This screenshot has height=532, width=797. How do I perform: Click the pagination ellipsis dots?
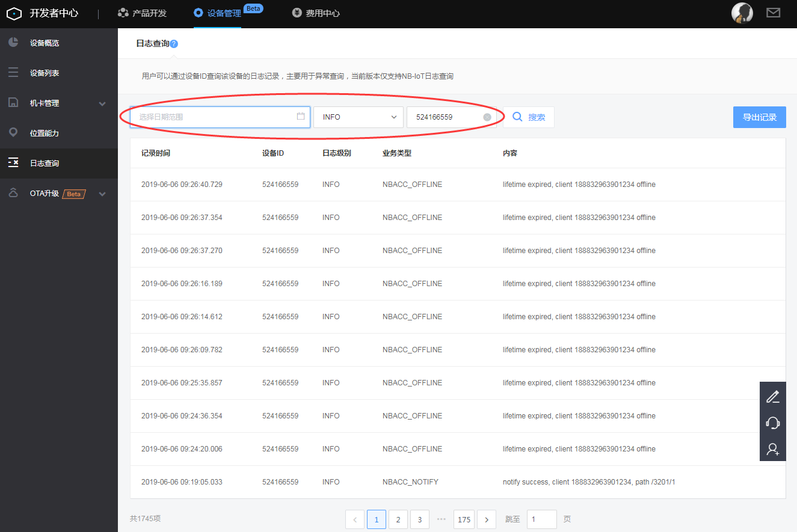442,519
